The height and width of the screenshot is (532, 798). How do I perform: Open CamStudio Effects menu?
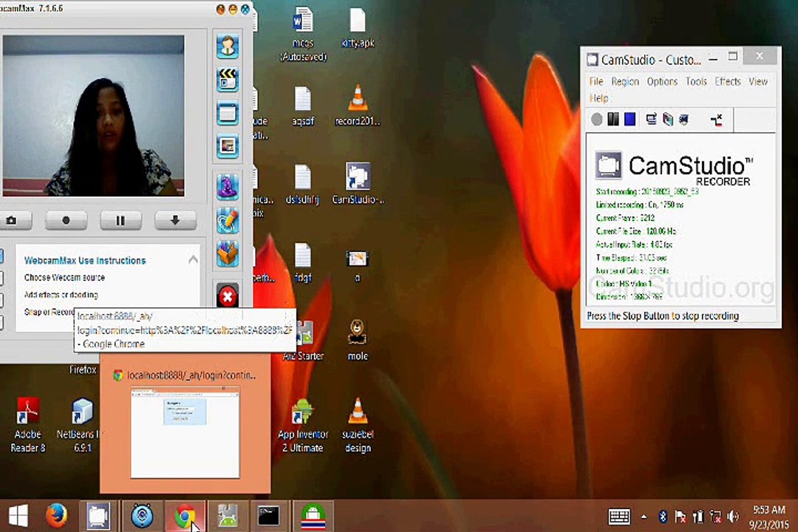coord(727,81)
